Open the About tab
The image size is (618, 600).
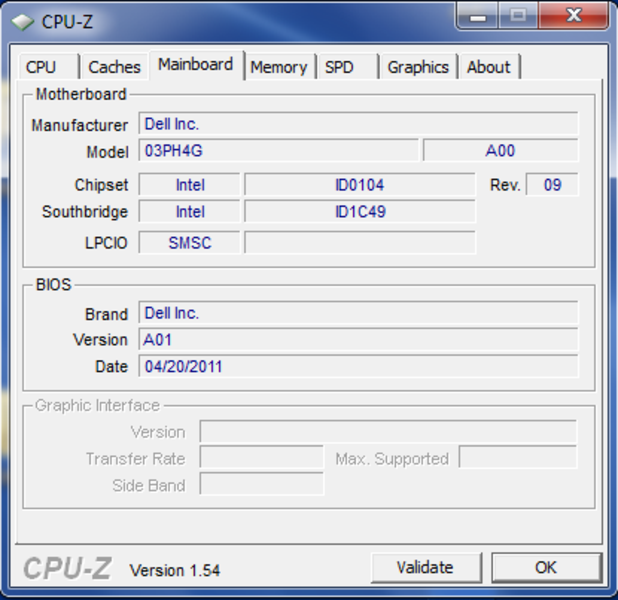click(x=489, y=67)
